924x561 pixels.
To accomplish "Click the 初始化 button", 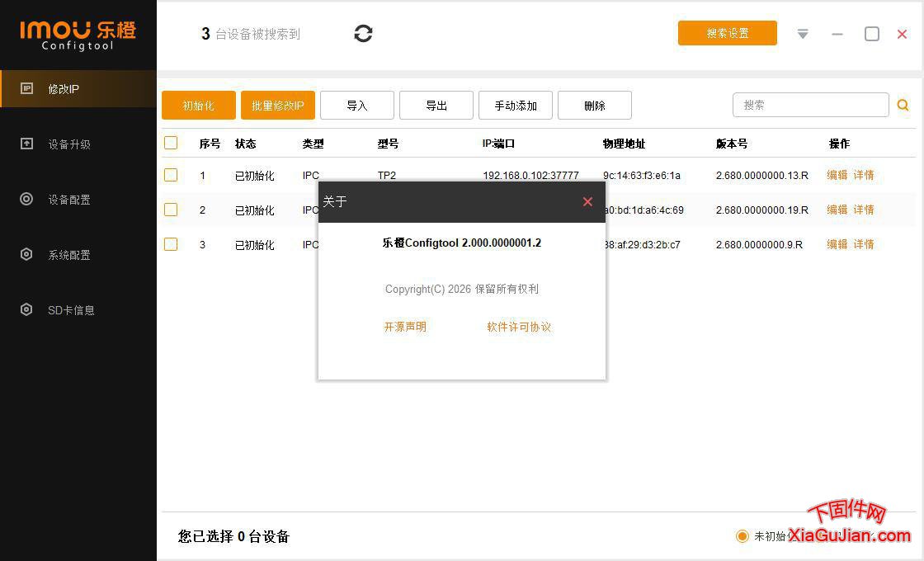I will 198,105.
